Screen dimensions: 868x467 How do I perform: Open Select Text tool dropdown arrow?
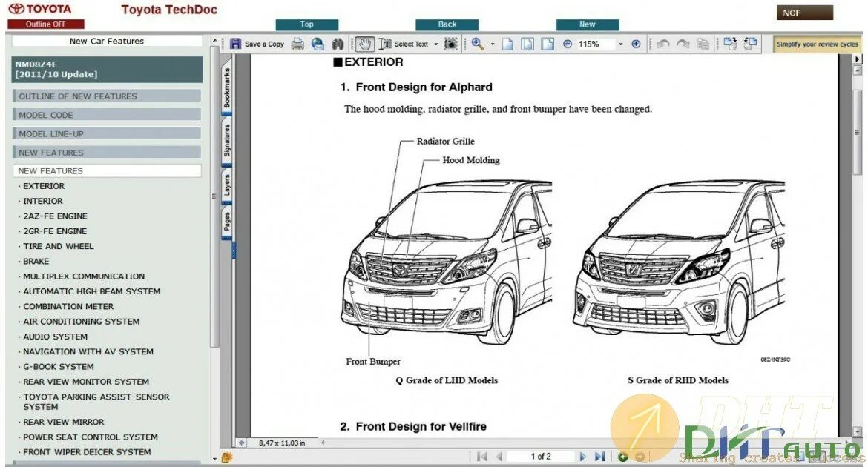click(436, 44)
